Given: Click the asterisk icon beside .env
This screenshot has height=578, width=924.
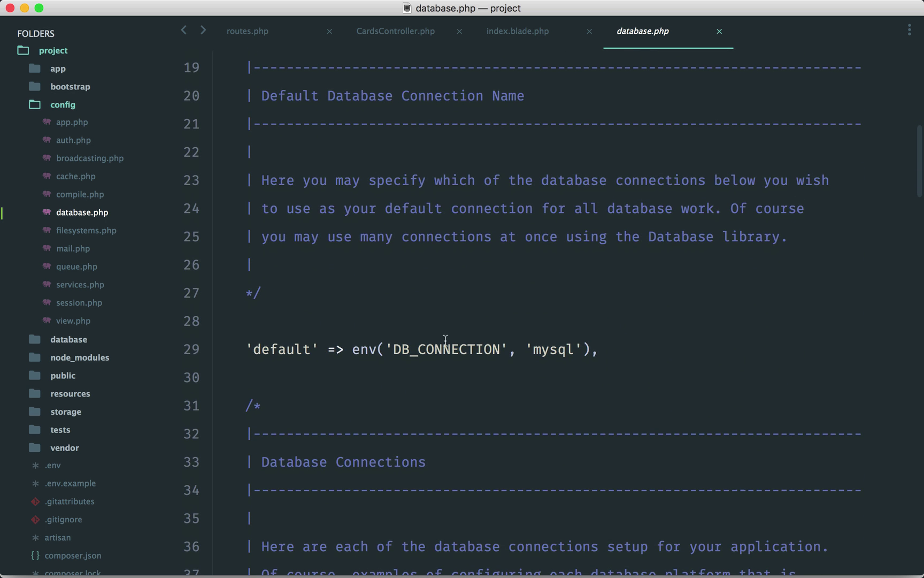Looking at the screenshot, I should coord(35,466).
